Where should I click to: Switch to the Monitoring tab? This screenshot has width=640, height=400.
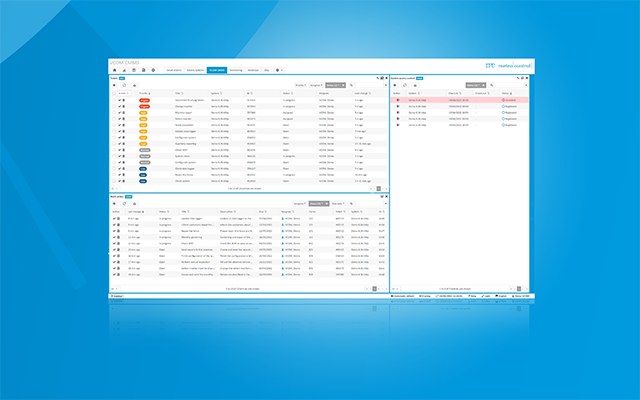point(236,70)
